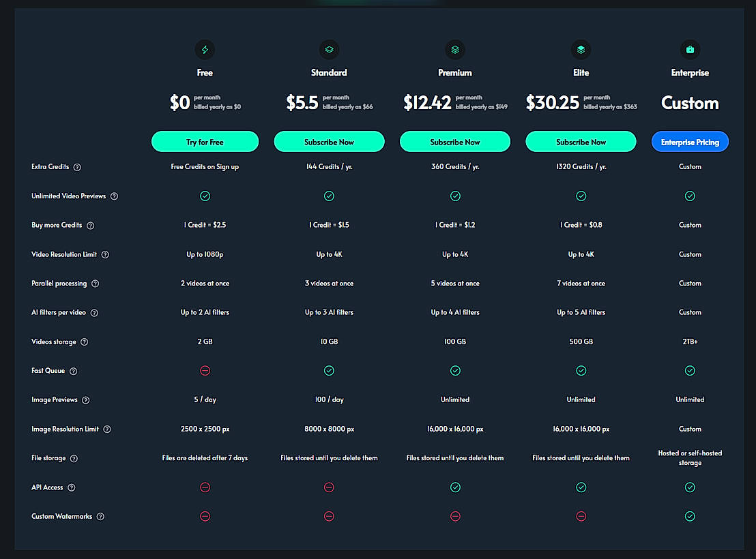Select the Free plan heading

pos(205,73)
